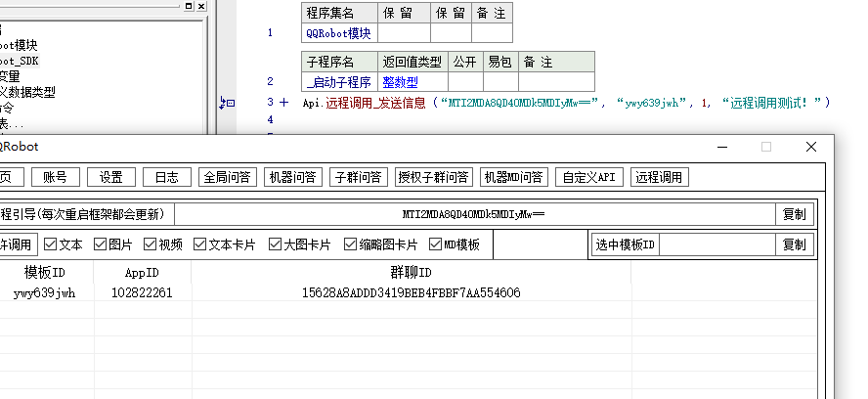
Task: Close the left tree panel with X
Action: [x=201, y=6]
